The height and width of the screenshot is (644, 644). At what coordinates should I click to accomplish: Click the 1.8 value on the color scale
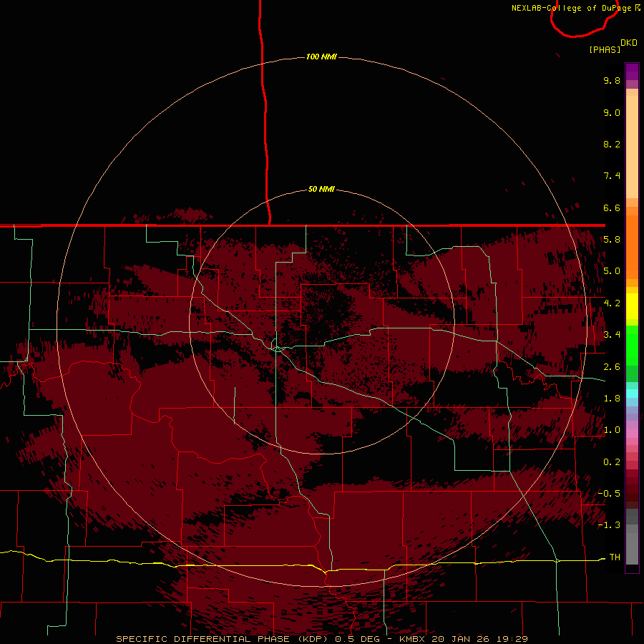[612, 399]
